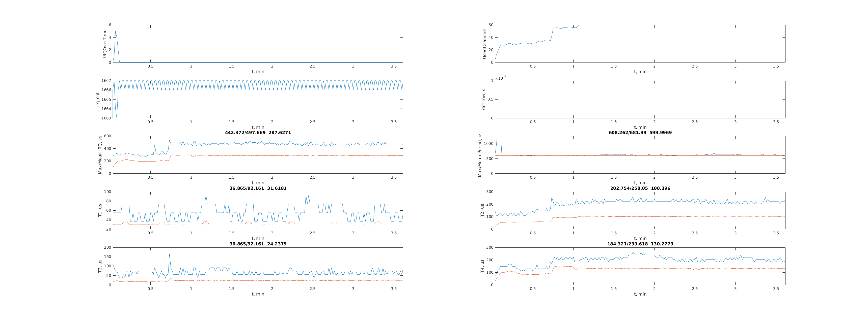Click the 'diff tow, s' axis label
Viewport: 868px width, 322px height.
(x=483, y=99)
